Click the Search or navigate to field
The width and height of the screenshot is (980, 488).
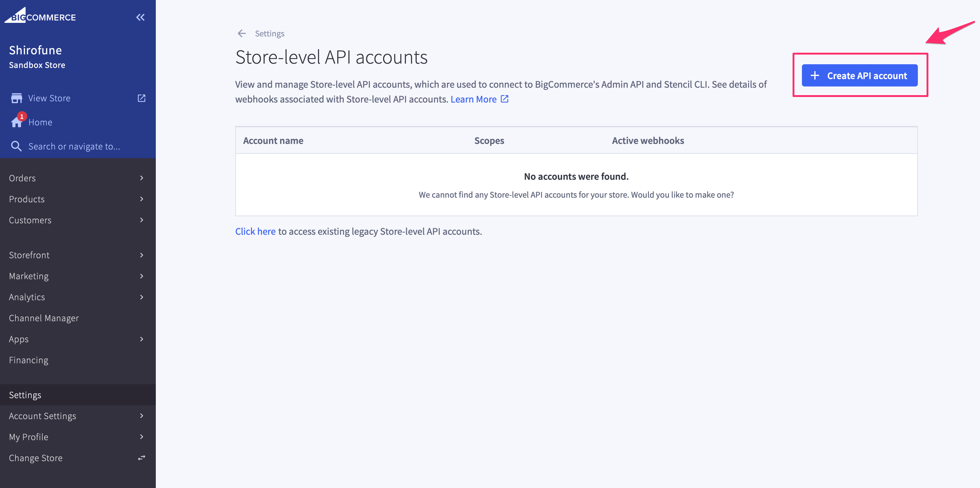[78, 146]
